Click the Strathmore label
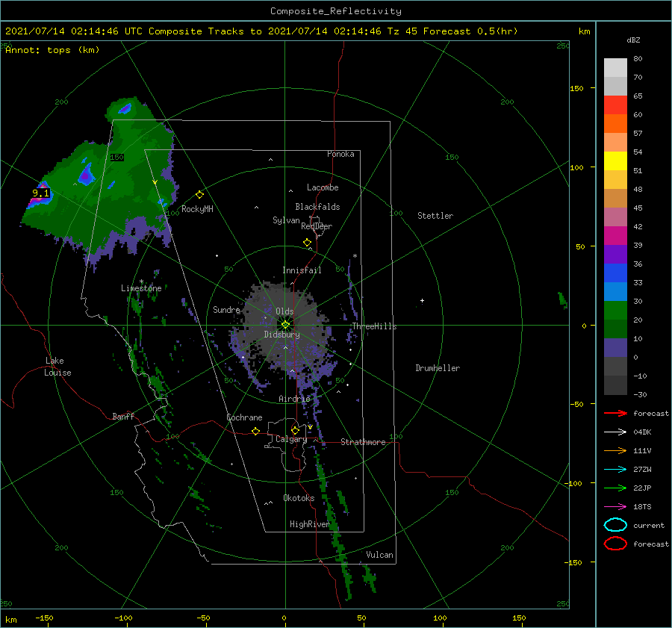 [363, 442]
